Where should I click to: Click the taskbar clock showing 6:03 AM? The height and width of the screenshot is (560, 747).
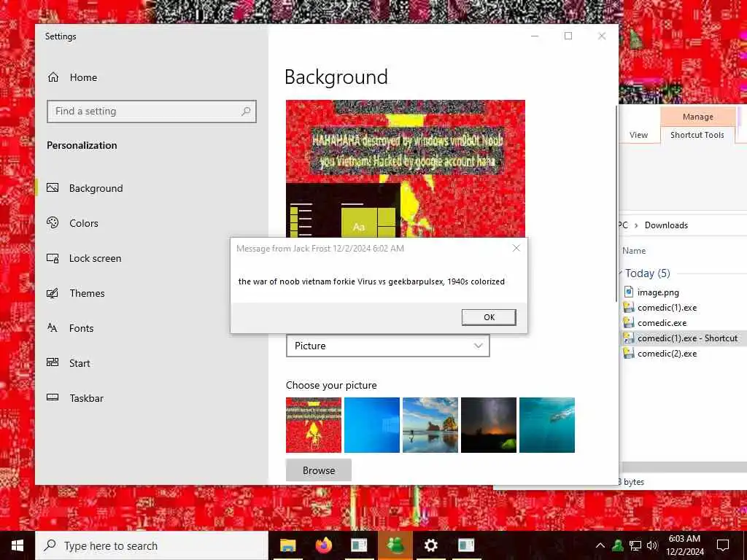[x=684, y=545]
